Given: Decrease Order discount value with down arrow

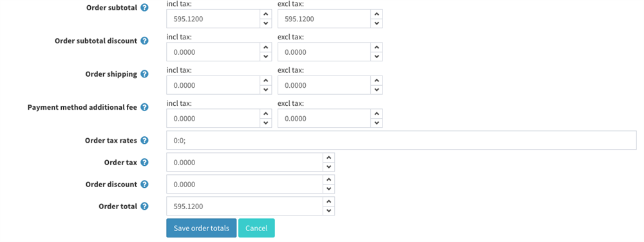Looking at the screenshot, I should tap(328, 188).
